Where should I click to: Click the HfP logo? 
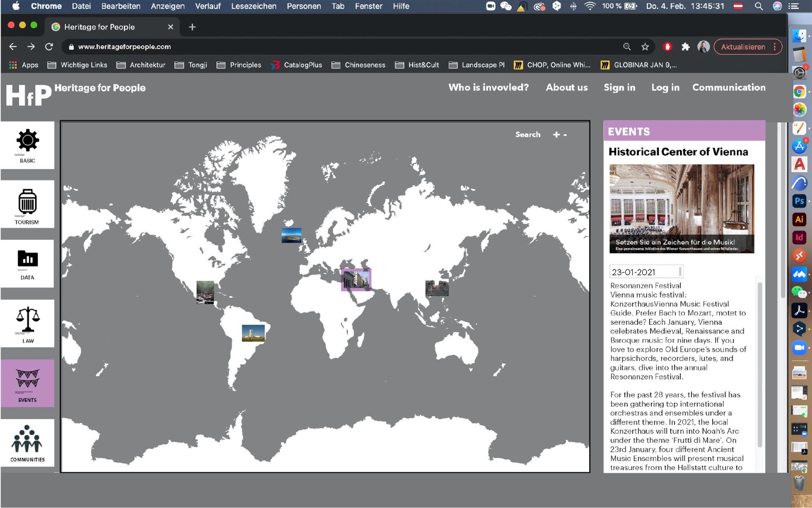[28, 95]
